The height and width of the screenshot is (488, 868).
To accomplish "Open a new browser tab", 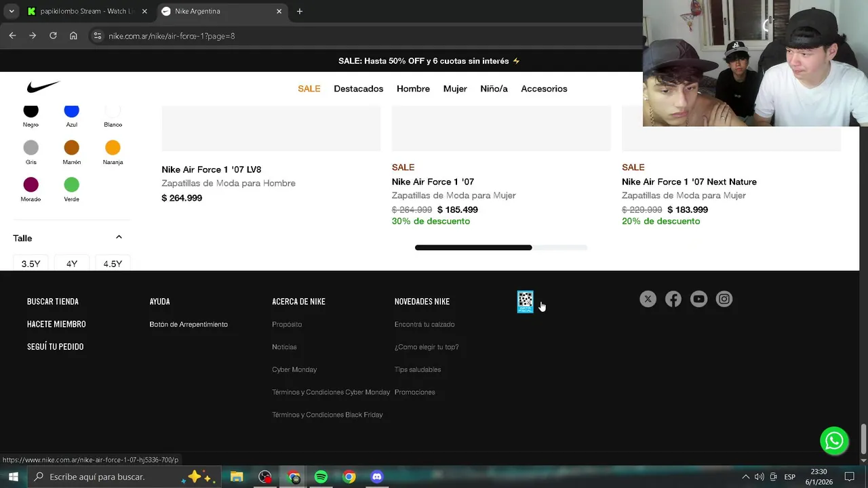I will [x=300, y=12].
